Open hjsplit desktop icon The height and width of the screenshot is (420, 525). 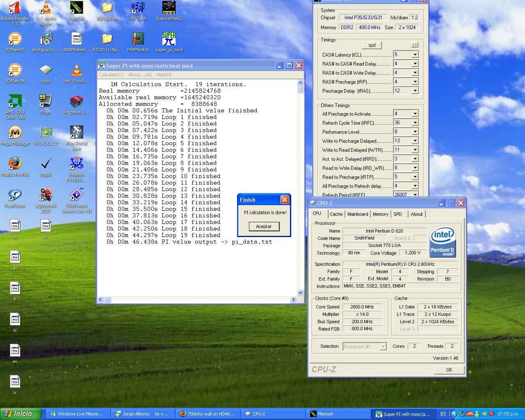click(x=46, y=167)
